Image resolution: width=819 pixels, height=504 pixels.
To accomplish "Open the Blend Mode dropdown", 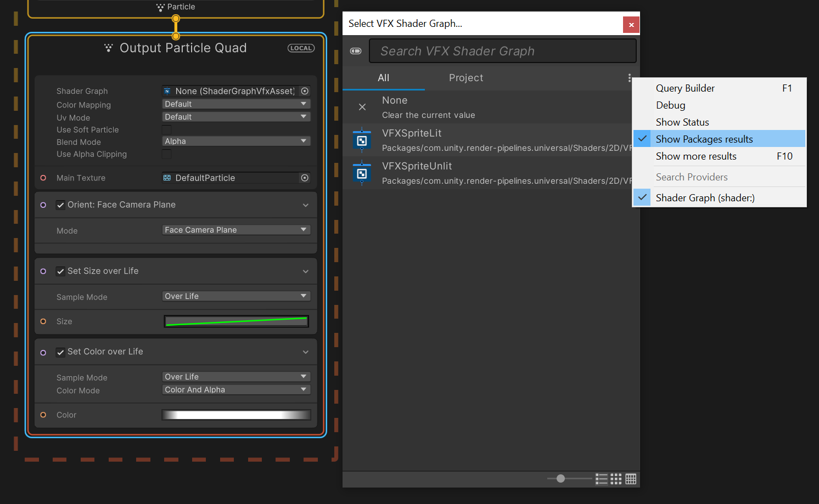I will point(236,141).
